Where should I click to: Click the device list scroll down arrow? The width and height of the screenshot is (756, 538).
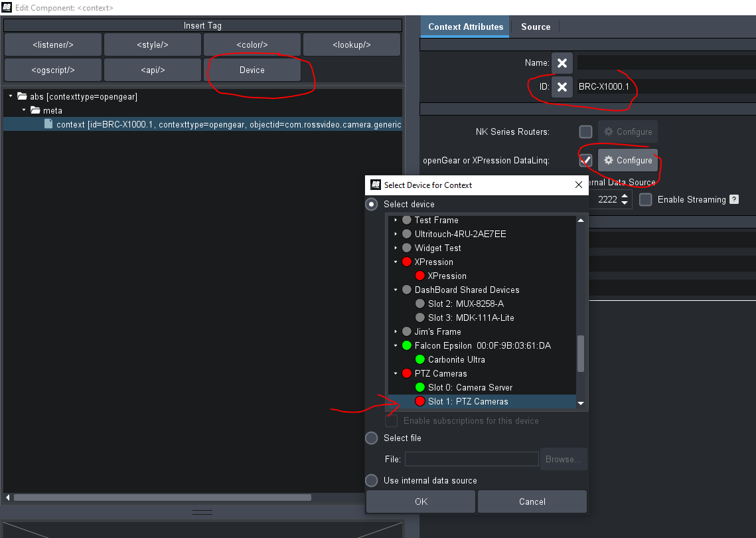tap(581, 403)
